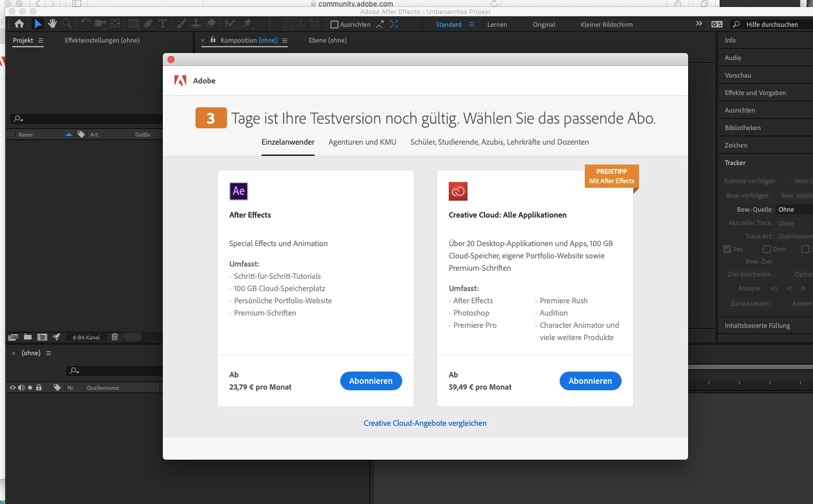The height and width of the screenshot is (504, 813).
Task: Open Creative Cloud-Angebote vergleichen link
Action: [x=425, y=423]
